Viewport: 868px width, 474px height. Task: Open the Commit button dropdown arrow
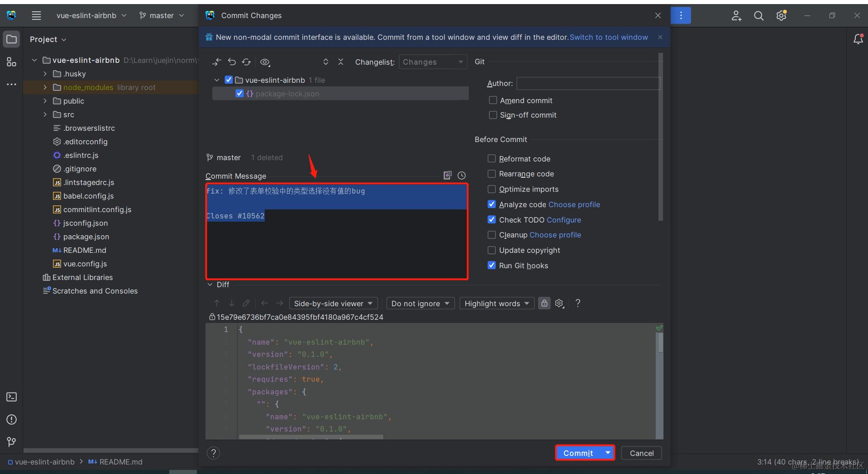608,453
